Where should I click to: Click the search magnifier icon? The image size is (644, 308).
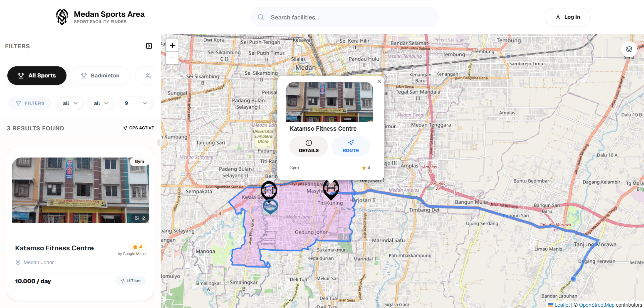(261, 17)
